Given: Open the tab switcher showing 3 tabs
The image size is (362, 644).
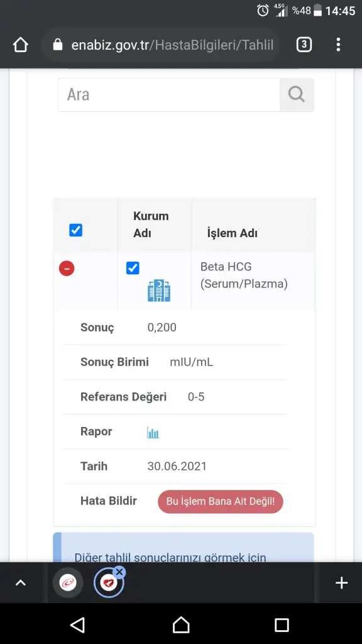Looking at the screenshot, I should tap(304, 45).
